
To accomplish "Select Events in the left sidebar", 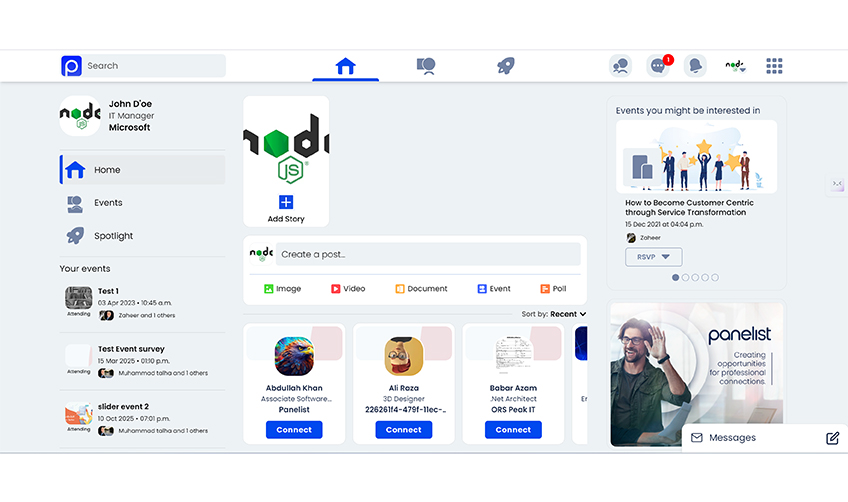I will pyautogui.click(x=108, y=203).
